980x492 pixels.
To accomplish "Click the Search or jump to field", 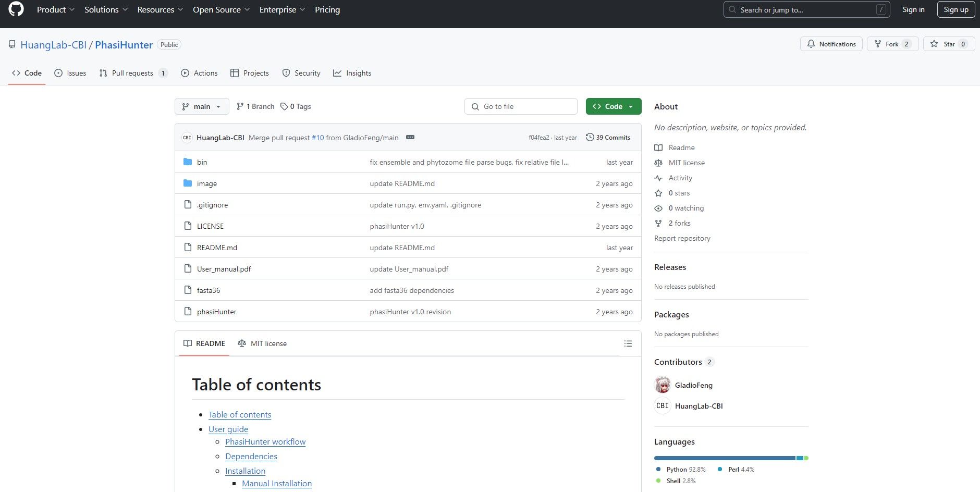I will (x=806, y=9).
